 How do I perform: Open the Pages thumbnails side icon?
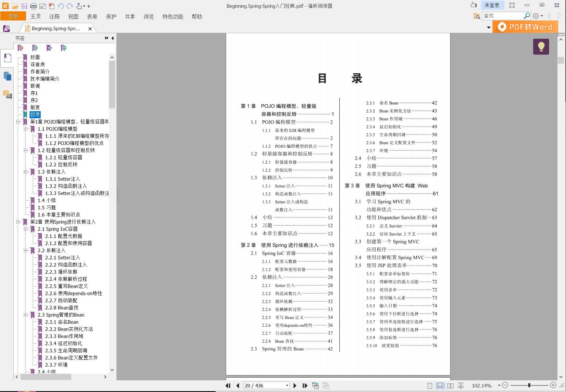(x=7, y=76)
